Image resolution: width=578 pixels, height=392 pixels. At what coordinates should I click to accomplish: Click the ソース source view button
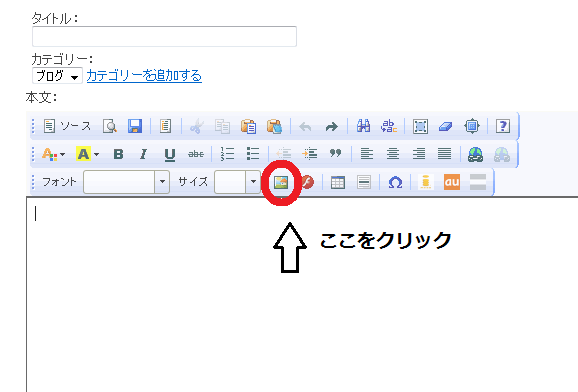(x=67, y=126)
